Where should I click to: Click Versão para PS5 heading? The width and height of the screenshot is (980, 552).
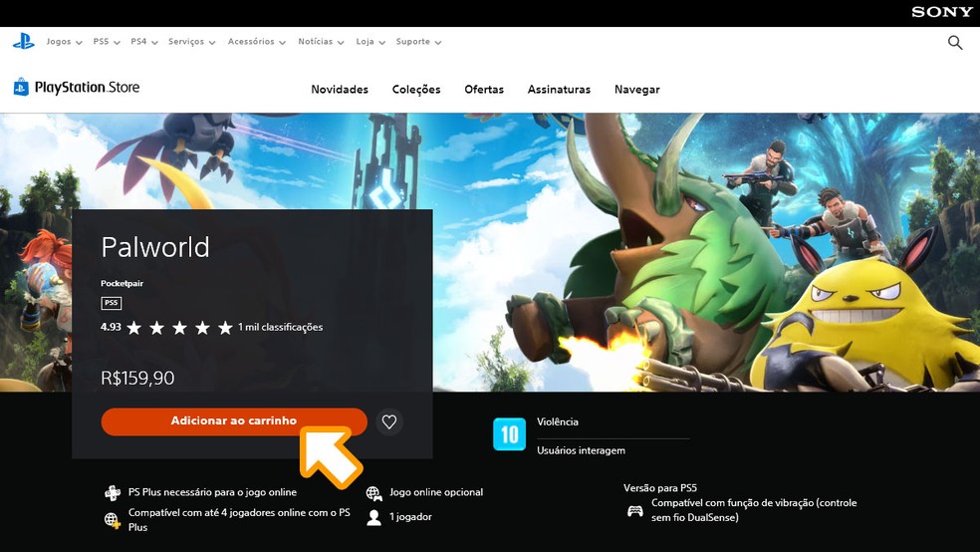[x=660, y=487]
